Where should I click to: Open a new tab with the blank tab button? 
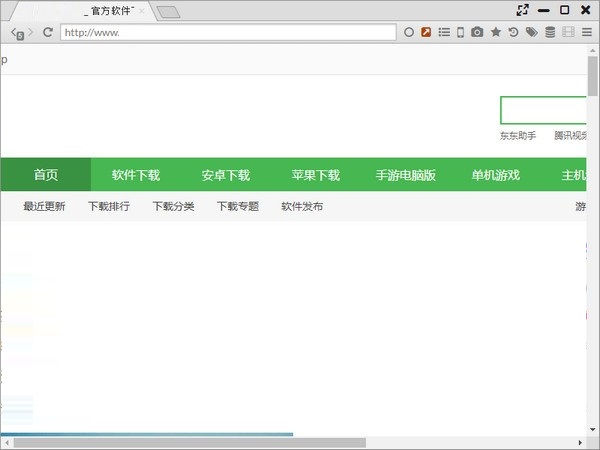coord(168,12)
